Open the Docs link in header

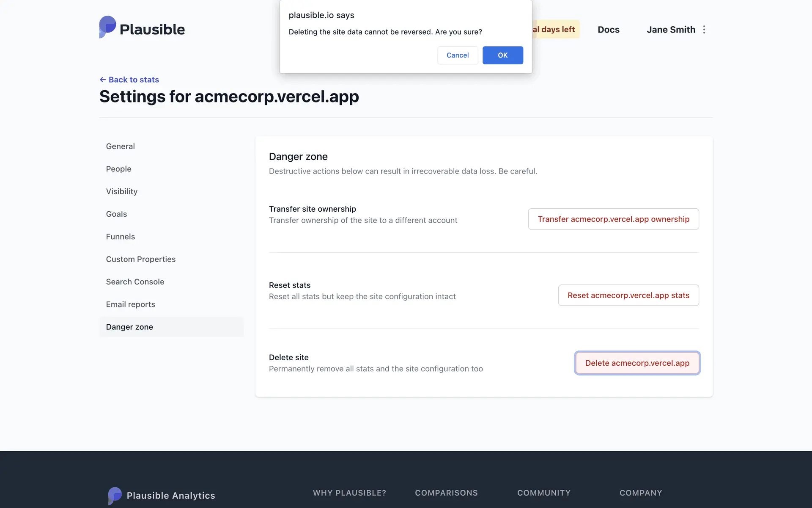(608, 30)
